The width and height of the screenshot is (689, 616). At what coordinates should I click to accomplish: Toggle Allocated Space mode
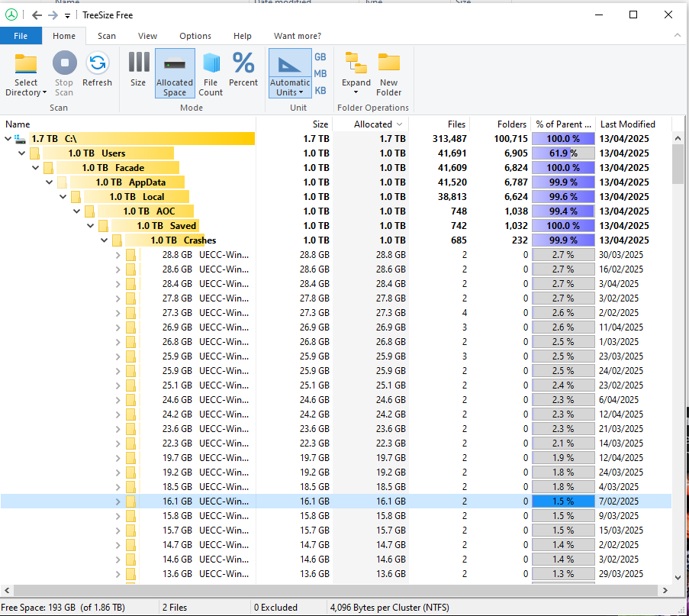coord(175,73)
